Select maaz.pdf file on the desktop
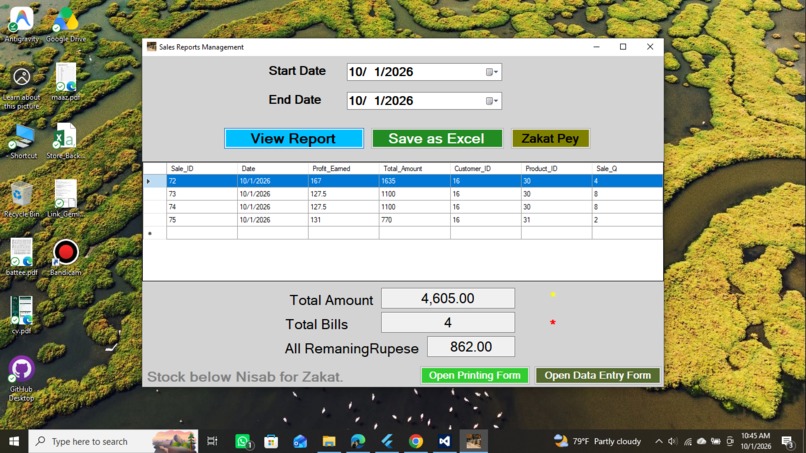The image size is (806, 453). [x=66, y=82]
